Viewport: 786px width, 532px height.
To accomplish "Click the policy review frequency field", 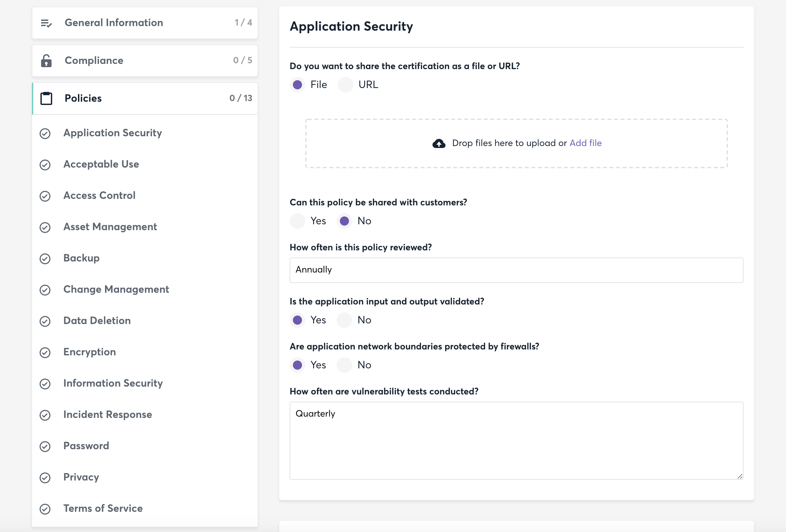I will (x=516, y=270).
